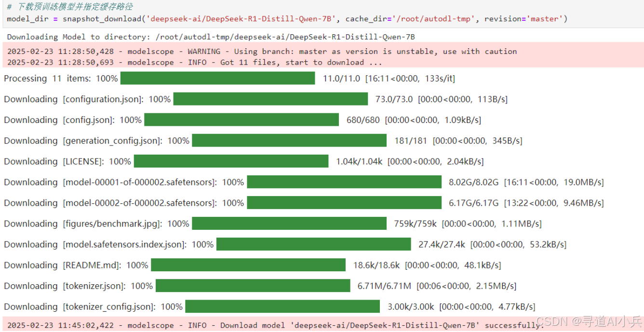Click the config.json download progress bar
The height and width of the screenshot is (332, 644).
(x=241, y=120)
